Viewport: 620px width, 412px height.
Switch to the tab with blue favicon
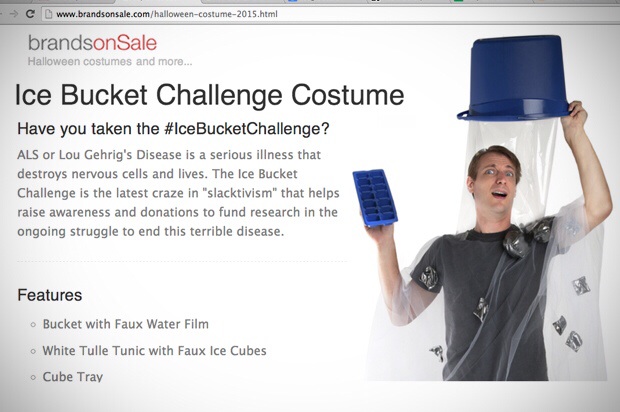[293, 1]
